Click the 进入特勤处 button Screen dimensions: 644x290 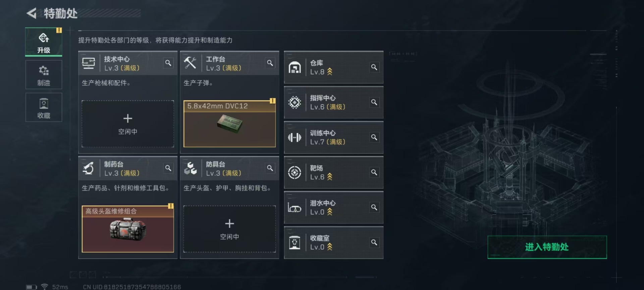tap(547, 247)
